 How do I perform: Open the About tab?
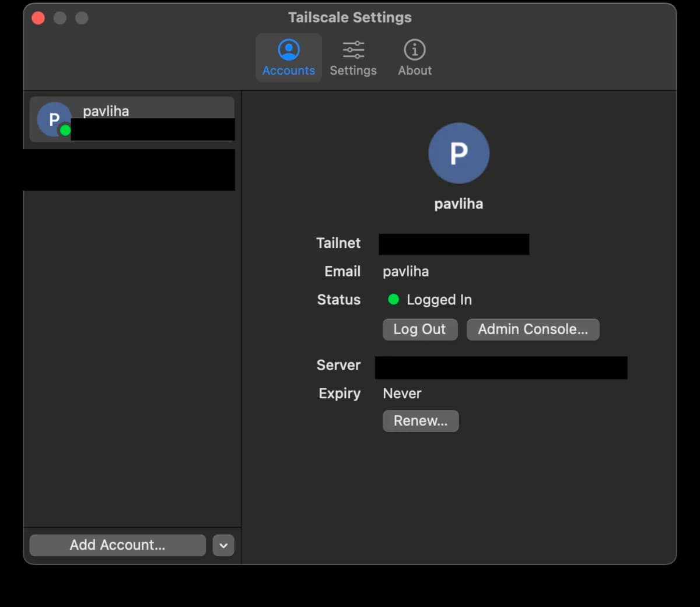coord(415,58)
